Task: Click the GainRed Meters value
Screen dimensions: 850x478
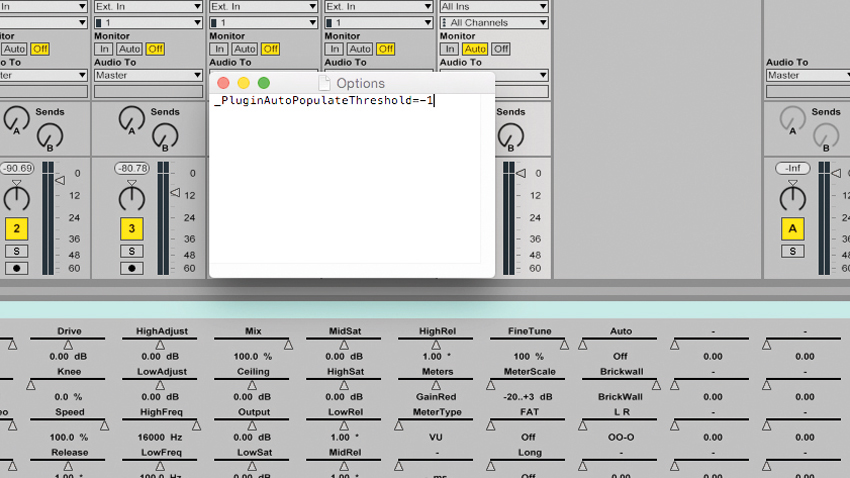Action: coord(436,397)
